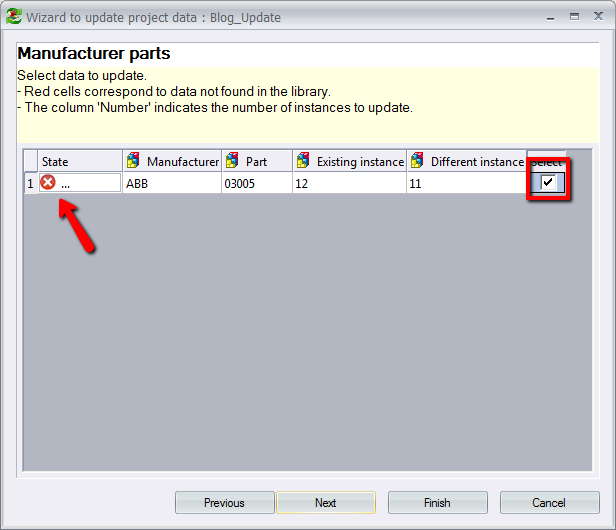Click the ellipsis in the State cell
616x530 pixels.
point(66,186)
